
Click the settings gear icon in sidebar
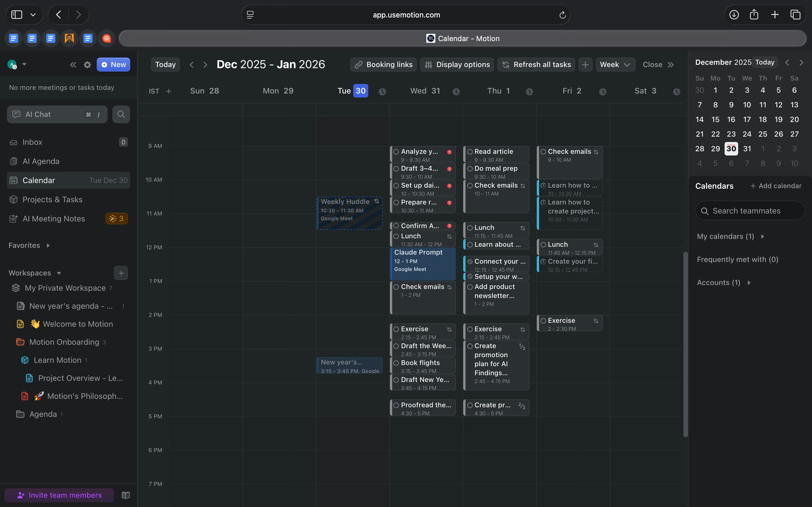[x=87, y=65]
